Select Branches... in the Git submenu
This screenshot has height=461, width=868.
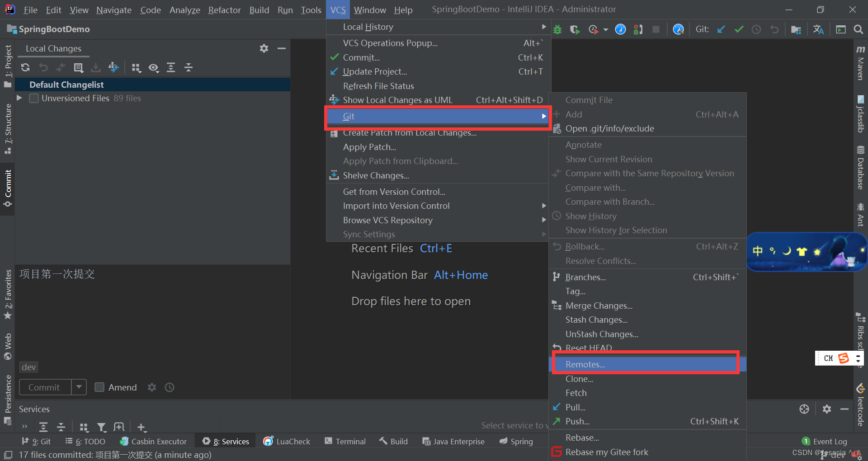coord(647,277)
